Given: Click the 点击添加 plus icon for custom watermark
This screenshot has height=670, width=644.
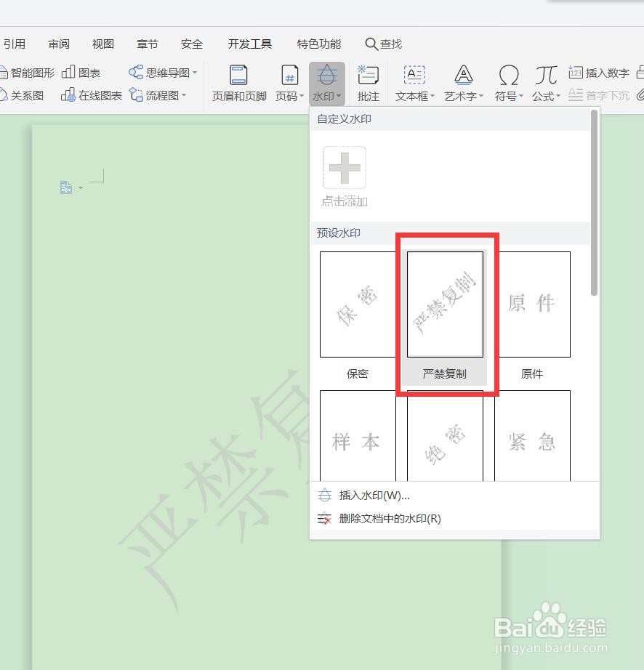Looking at the screenshot, I should pyautogui.click(x=345, y=167).
